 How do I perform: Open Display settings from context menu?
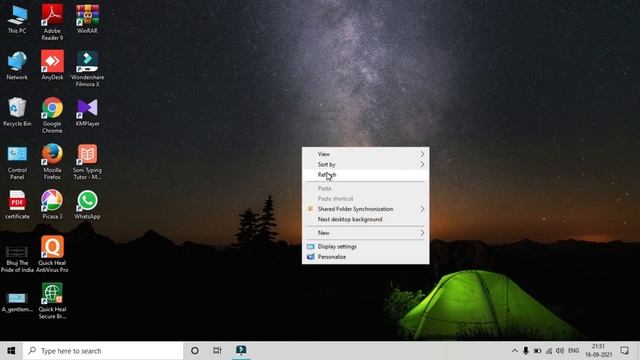(x=366, y=247)
